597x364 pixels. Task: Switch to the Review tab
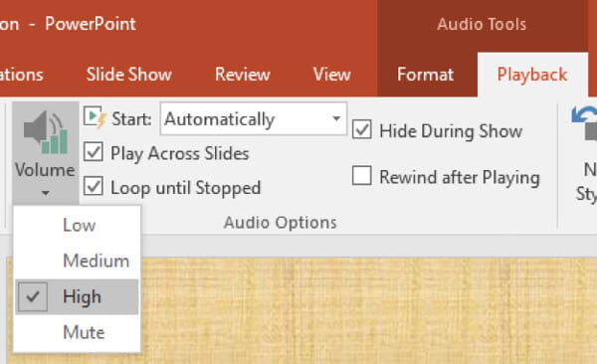pos(243,75)
